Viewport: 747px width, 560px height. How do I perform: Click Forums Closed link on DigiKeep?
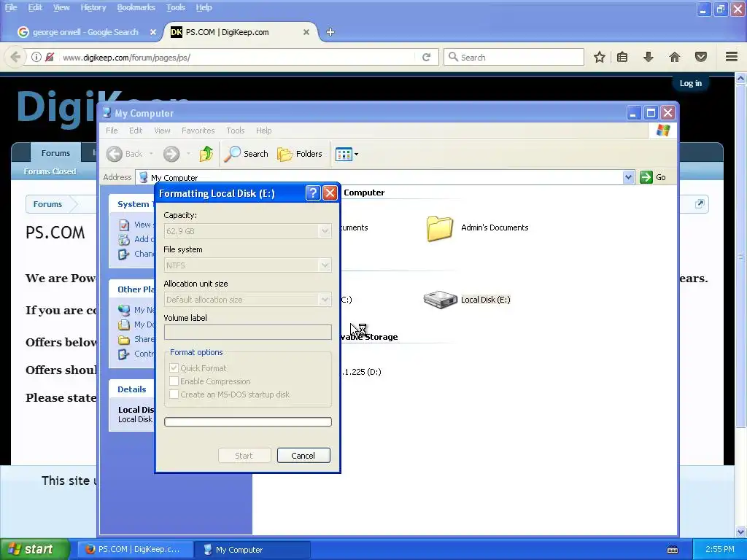pyautogui.click(x=50, y=171)
